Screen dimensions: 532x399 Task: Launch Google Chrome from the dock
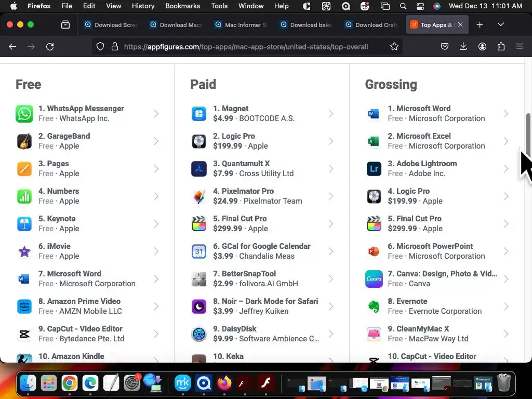(70, 383)
